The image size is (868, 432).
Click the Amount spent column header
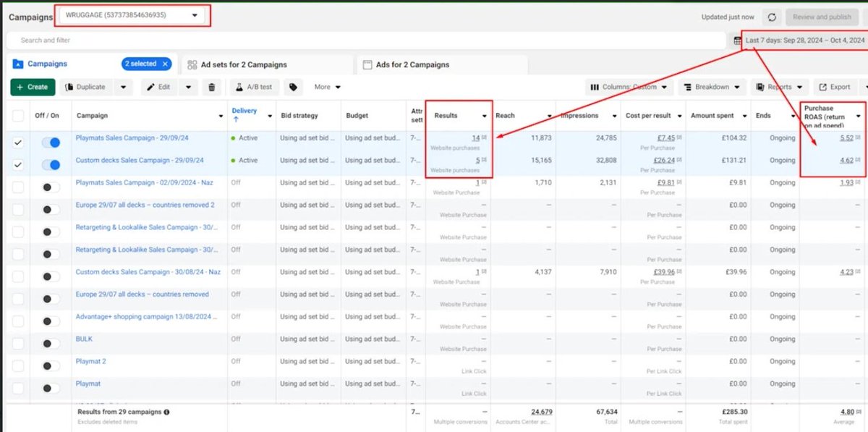[712, 116]
